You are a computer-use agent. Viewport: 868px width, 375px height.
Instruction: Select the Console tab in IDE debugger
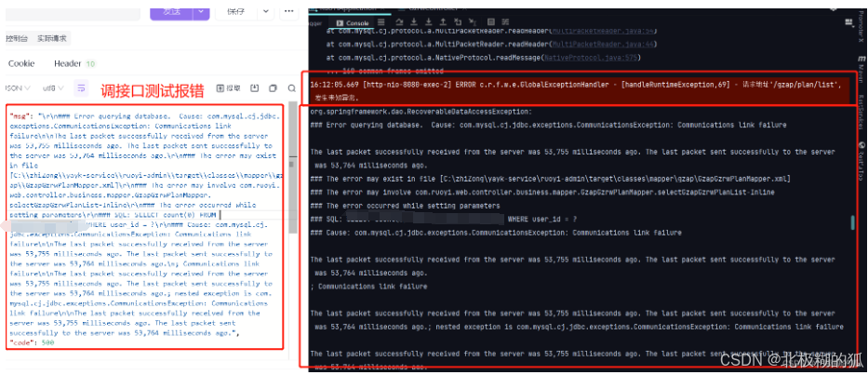pos(353,23)
